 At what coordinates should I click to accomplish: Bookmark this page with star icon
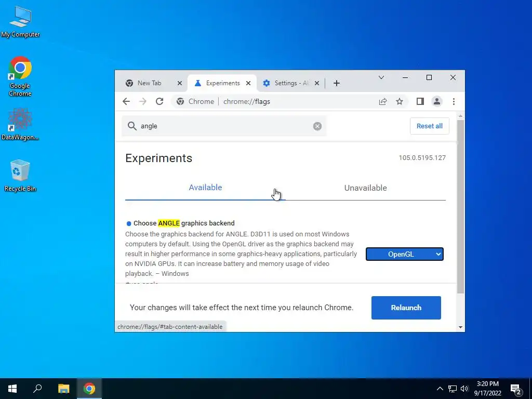click(x=400, y=101)
